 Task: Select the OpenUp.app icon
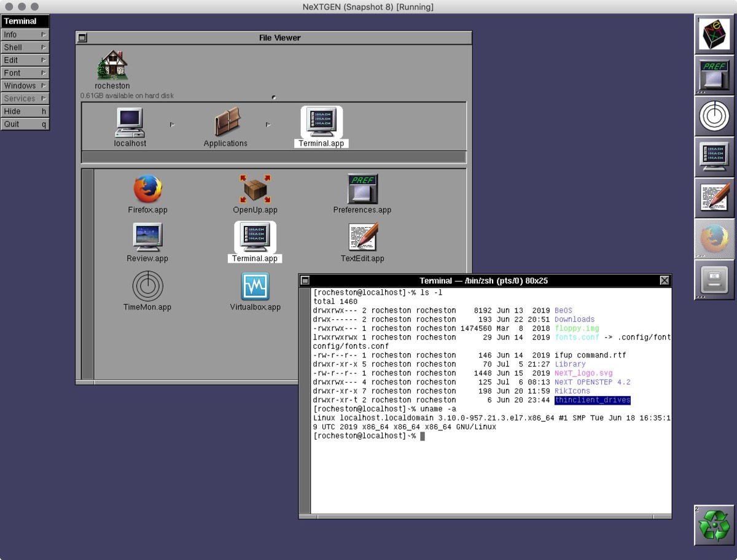[x=255, y=189]
